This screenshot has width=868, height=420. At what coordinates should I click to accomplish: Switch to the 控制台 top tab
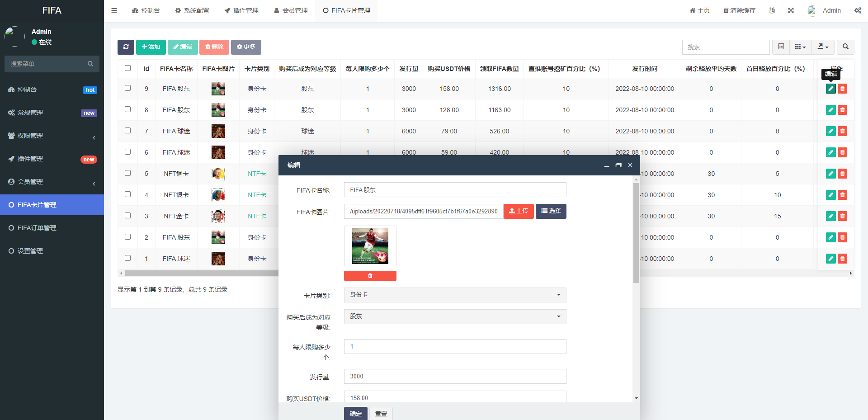146,10
